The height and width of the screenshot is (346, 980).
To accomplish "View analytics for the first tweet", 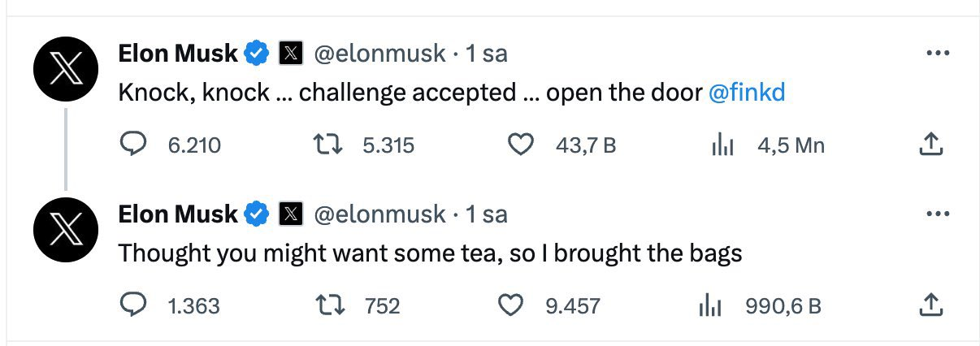I will [x=722, y=145].
